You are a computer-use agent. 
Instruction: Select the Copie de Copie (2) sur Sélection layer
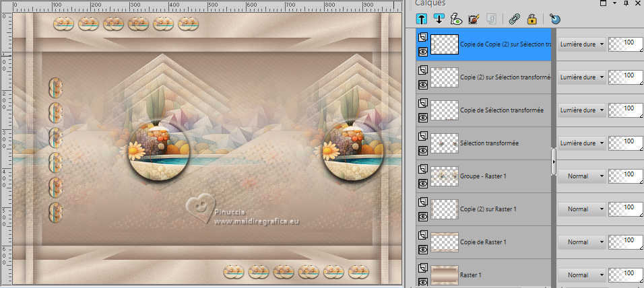point(505,44)
